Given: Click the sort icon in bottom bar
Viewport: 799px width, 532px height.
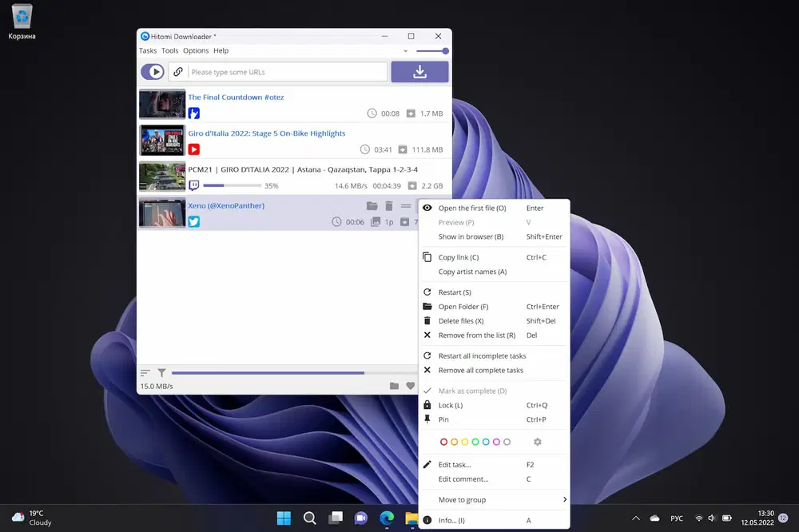Looking at the screenshot, I should 145,372.
